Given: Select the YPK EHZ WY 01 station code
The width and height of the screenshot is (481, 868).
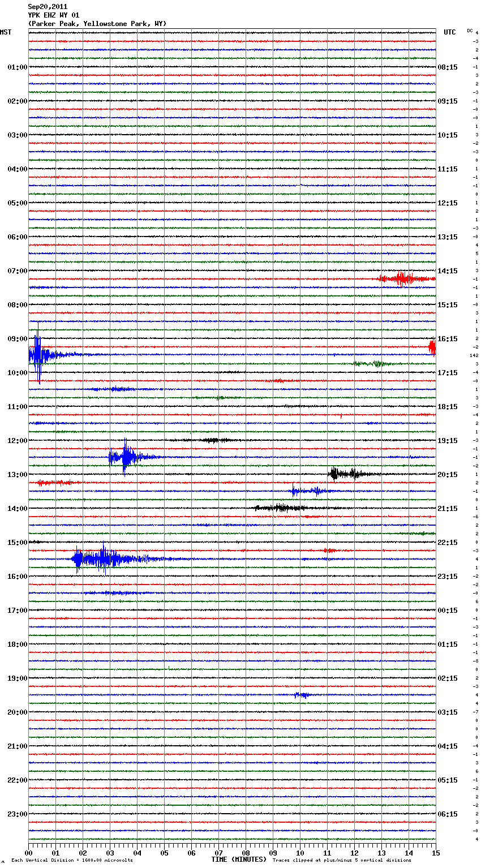Looking at the screenshot, I should tap(54, 15).
